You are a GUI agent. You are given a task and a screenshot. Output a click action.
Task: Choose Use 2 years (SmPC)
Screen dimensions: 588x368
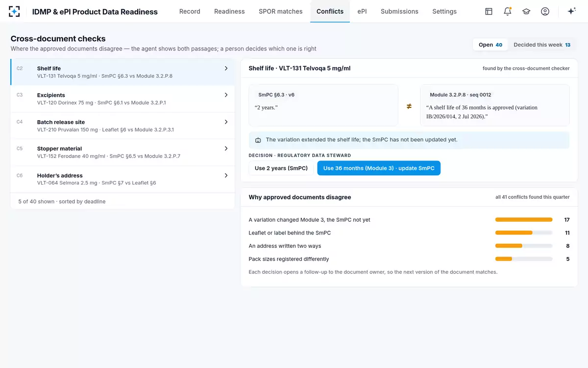(281, 168)
